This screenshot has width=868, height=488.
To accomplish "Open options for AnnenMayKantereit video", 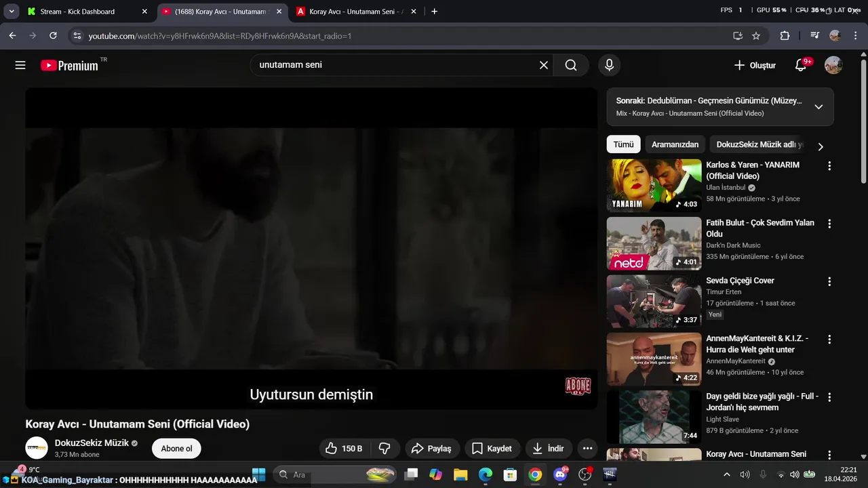I will point(829,339).
